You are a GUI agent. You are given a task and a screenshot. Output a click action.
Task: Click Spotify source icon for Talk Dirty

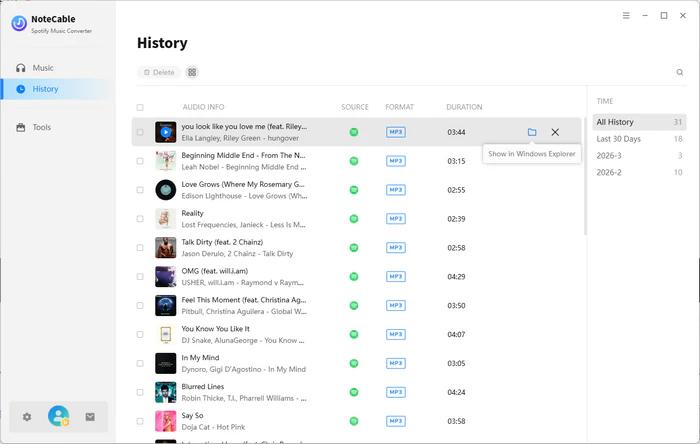[354, 248]
